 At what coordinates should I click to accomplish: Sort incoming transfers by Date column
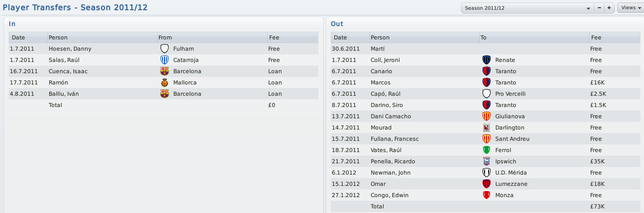click(28, 37)
